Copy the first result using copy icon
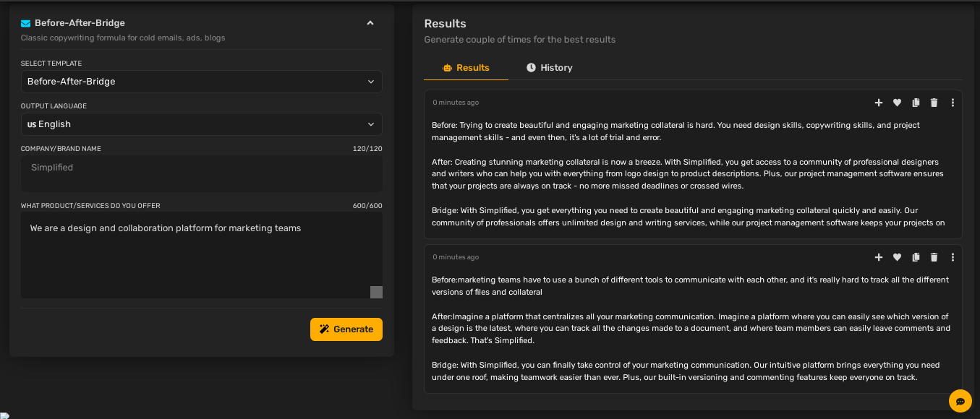Viewport: 980px width, 419px height. point(916,103)
